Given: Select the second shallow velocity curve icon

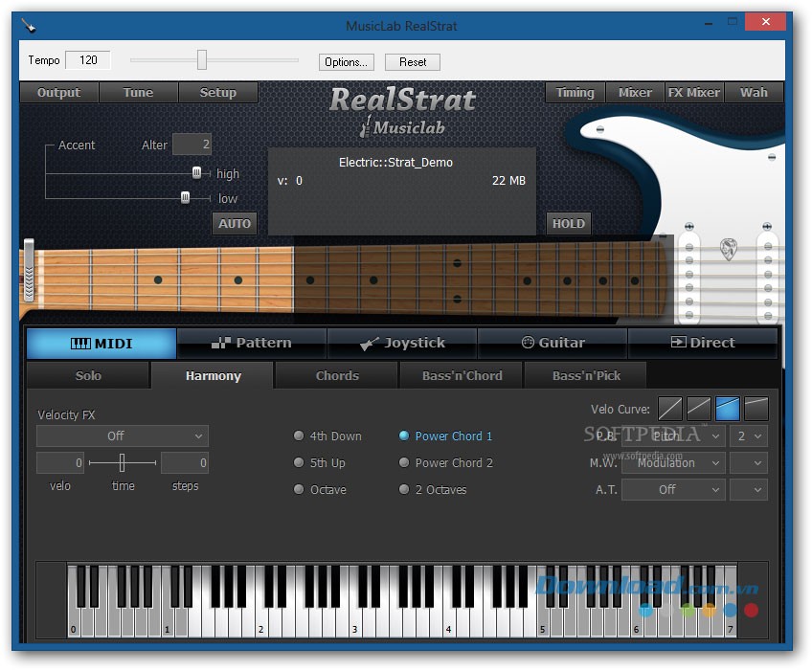Looking at the screenshot, I should 699,409.
